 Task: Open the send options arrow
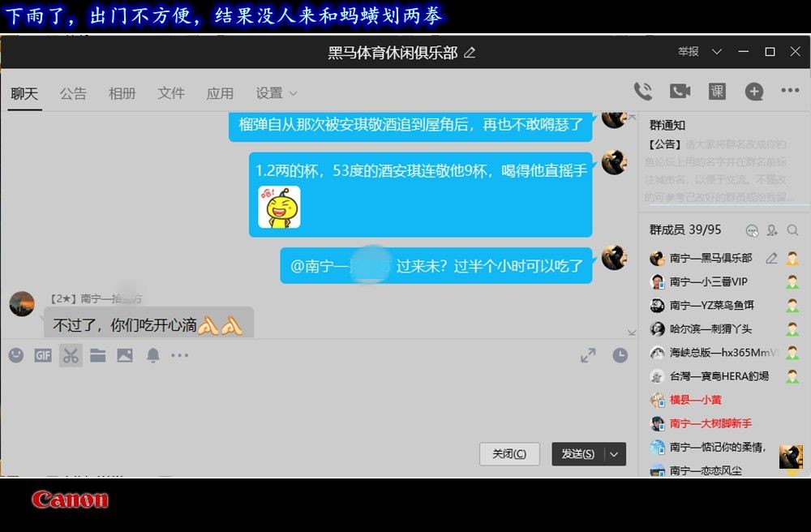[614, 454]
